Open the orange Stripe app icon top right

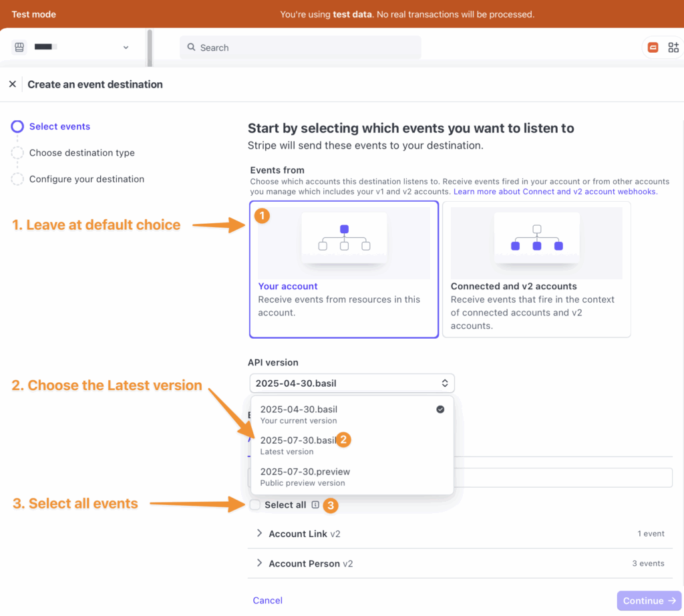[653, 47]
